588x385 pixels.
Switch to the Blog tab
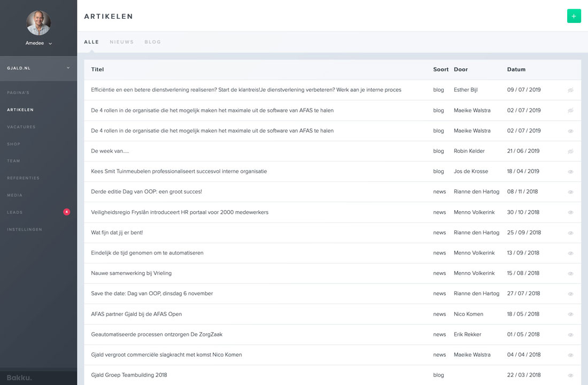[152, 42]
